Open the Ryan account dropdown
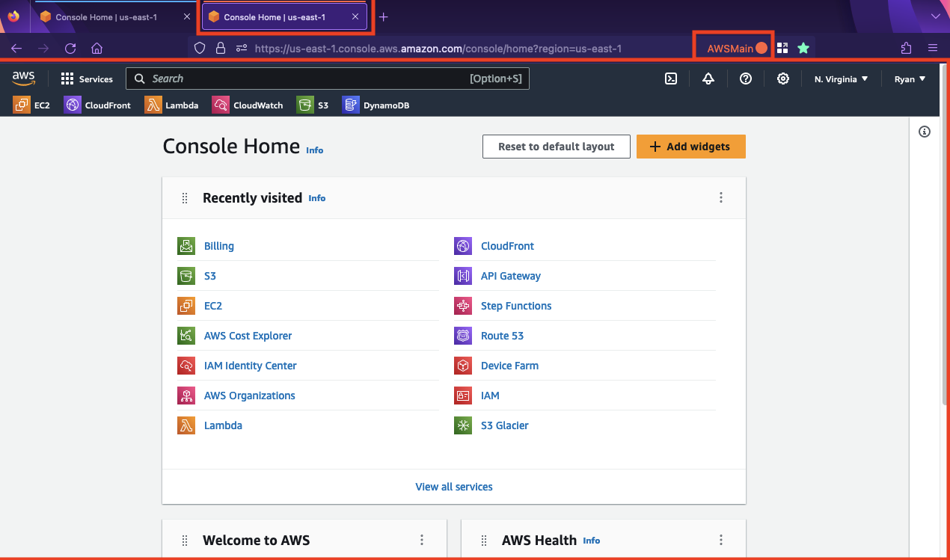 point(910,79)
